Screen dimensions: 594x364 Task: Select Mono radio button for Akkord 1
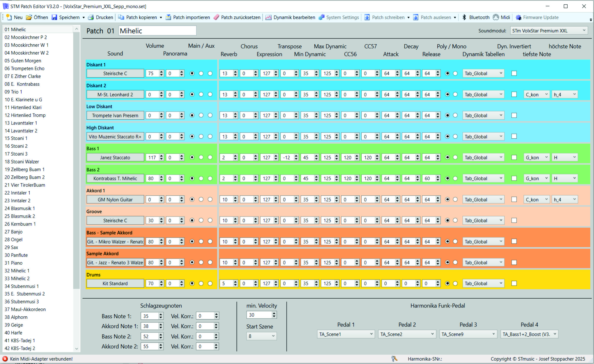pos(455,199)
